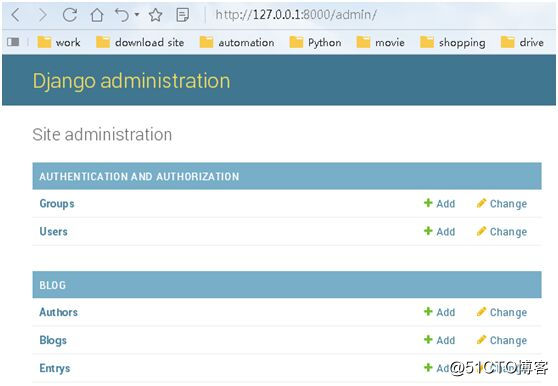Change existing Users
Image resolution: width=558 pixels, height=386 pixels.
[x=502, y=232]
